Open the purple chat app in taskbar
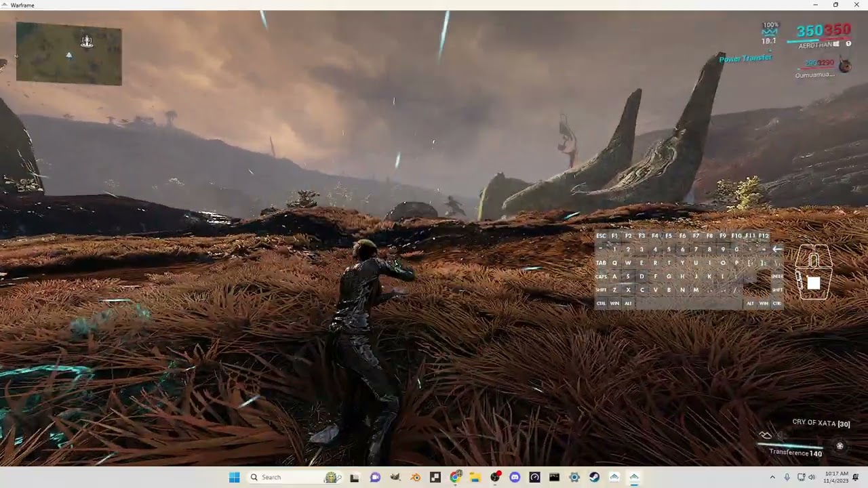Screen dimensions: 868x488 tap(375, 477)
